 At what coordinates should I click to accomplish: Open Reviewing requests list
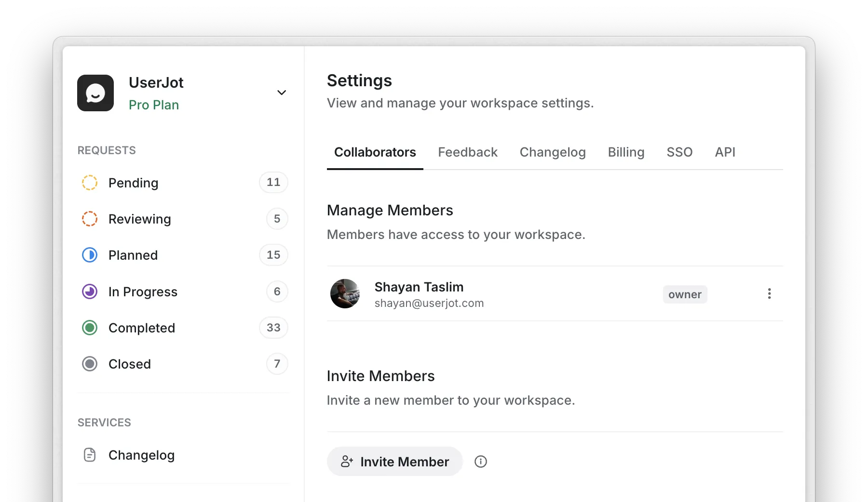[x=183, y=219]
